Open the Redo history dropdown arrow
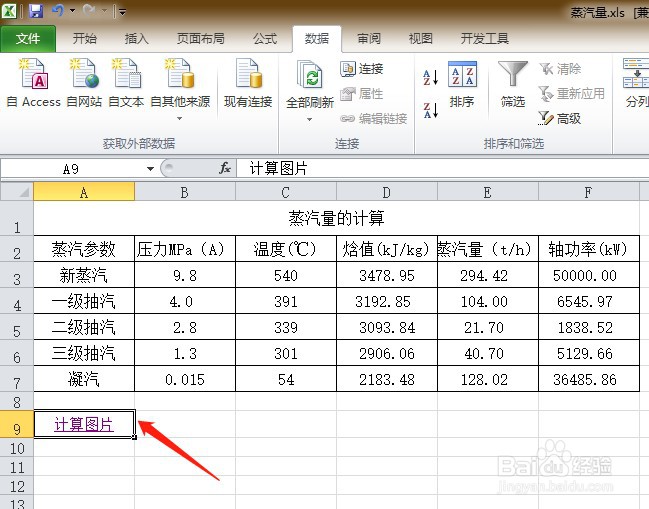Screen dimensions: 649x509 click(x=104, y=10)
